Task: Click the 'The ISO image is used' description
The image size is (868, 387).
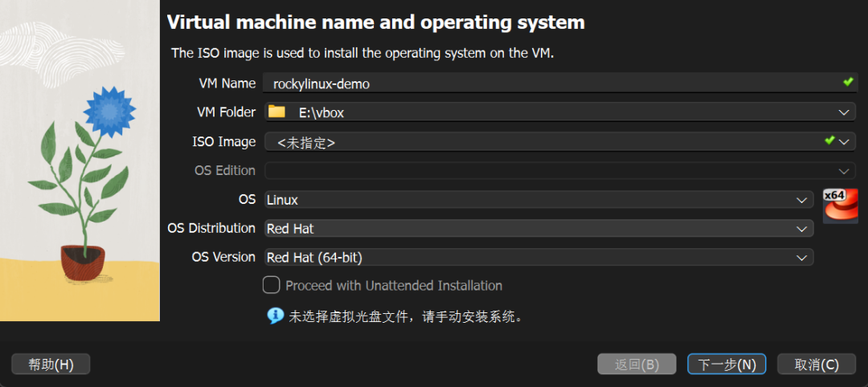Action: pos(362,53)
